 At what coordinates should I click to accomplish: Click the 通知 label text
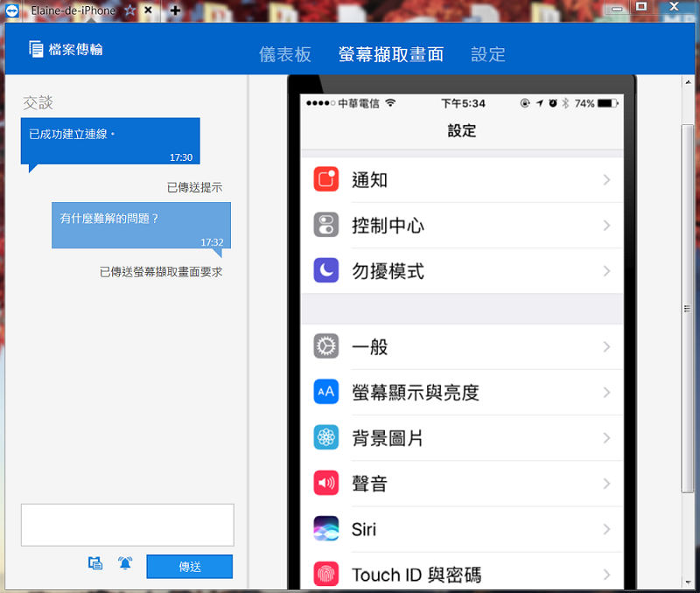click(369, 180)
